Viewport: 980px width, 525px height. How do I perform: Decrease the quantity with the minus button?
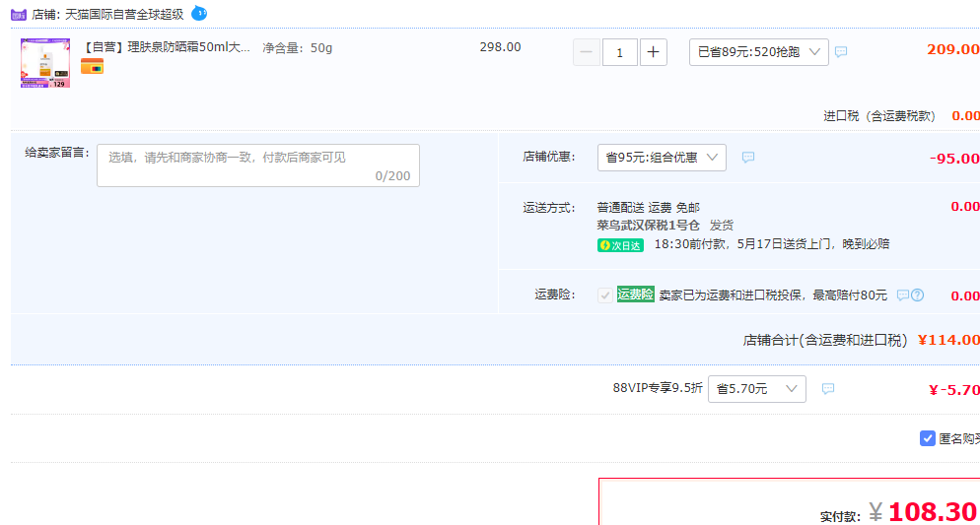point(587,52)
